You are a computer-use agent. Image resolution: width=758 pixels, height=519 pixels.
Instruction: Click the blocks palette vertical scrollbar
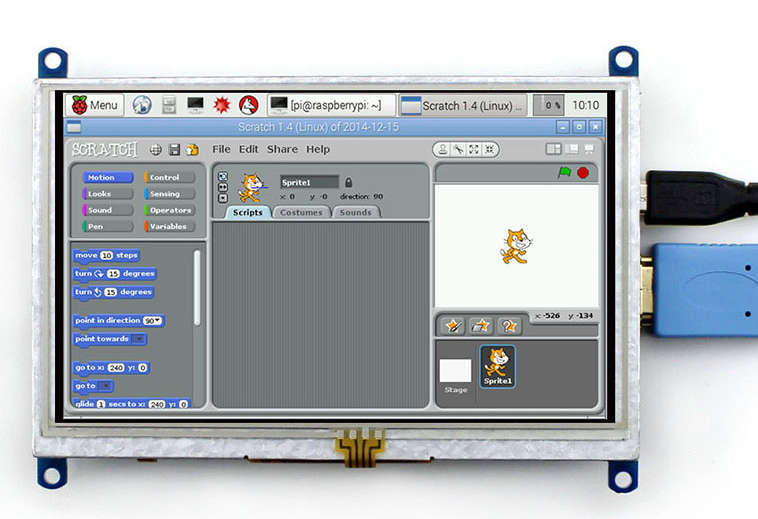click(197, 288)
